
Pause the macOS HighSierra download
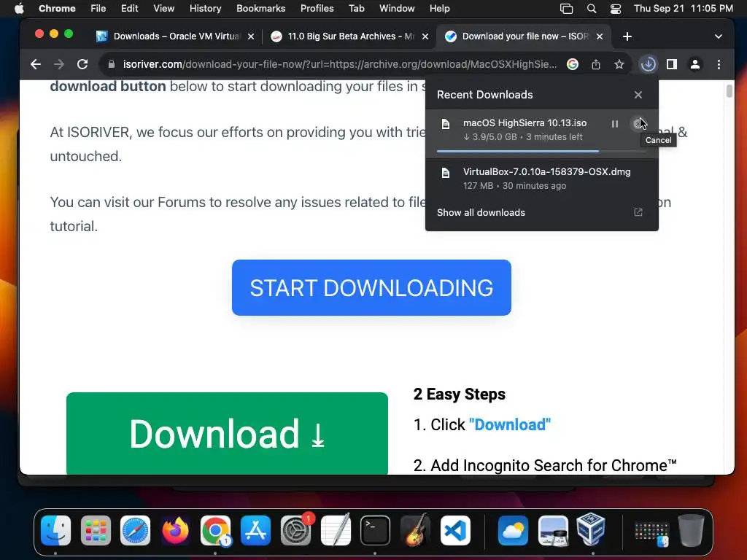[x=614, y=124]
